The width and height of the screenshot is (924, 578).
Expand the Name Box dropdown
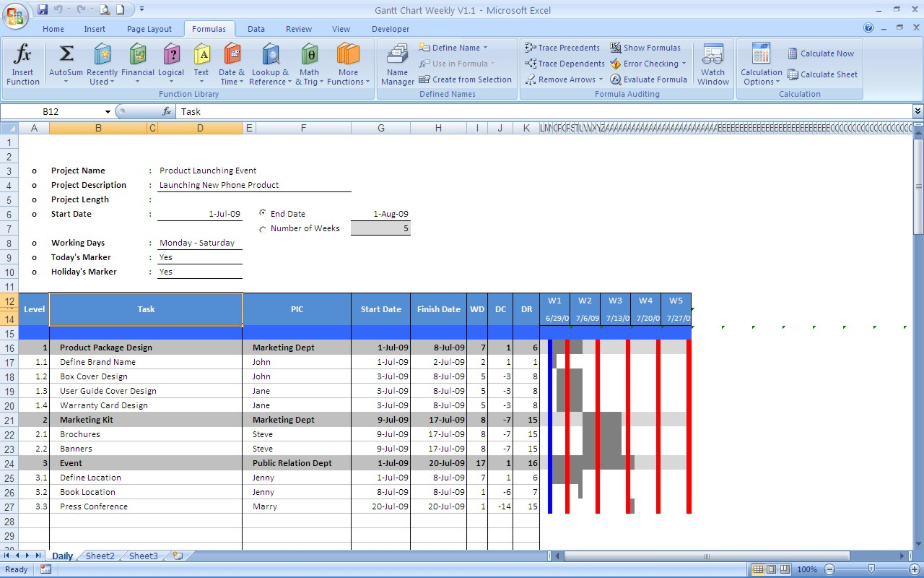click(x=108, y=112)
